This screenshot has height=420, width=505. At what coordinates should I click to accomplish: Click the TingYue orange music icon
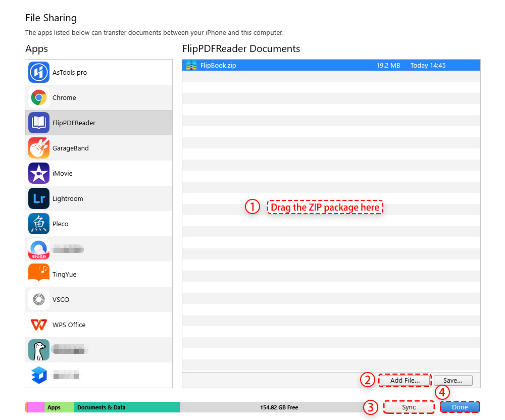point(39,274)
